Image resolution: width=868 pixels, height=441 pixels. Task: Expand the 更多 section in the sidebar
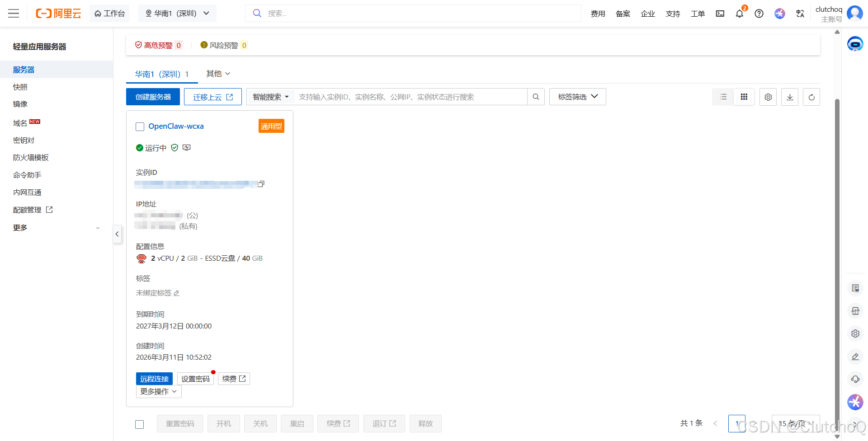pyautogui.click(x=57, y=228)
